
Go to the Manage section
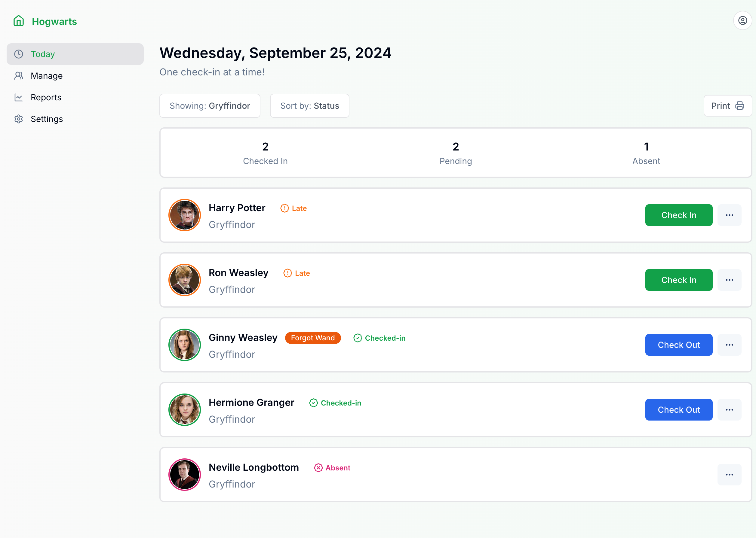tap(46, 76)
